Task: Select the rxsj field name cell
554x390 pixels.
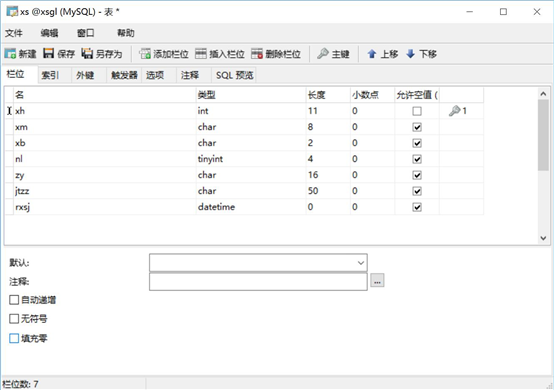Action: [x=105, y=207]
